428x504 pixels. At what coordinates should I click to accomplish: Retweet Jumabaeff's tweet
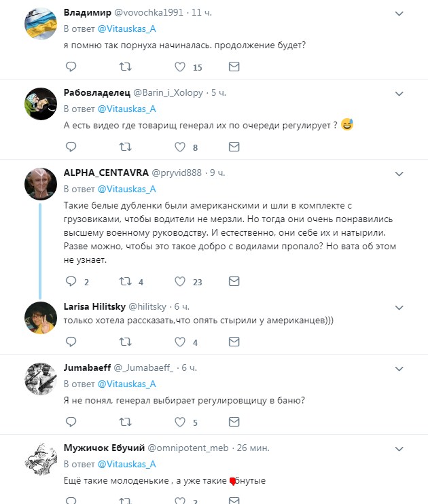click(x=126, y=422)
